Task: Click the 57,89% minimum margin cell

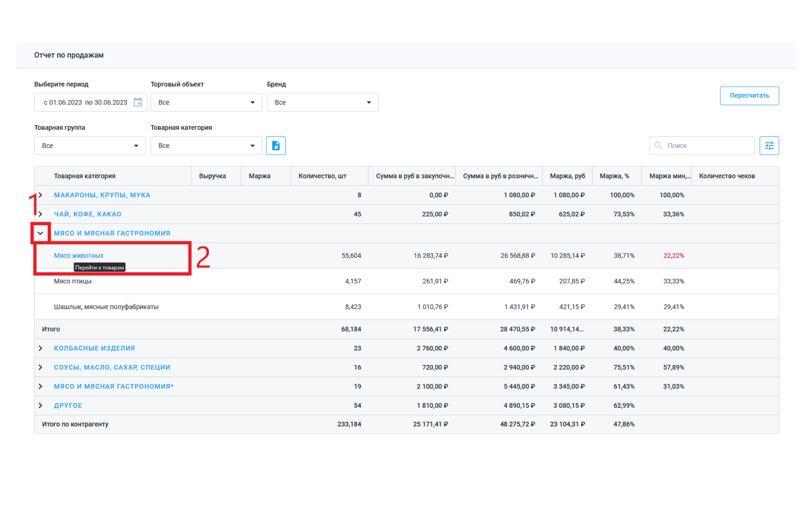Action: tap(674, 367)
